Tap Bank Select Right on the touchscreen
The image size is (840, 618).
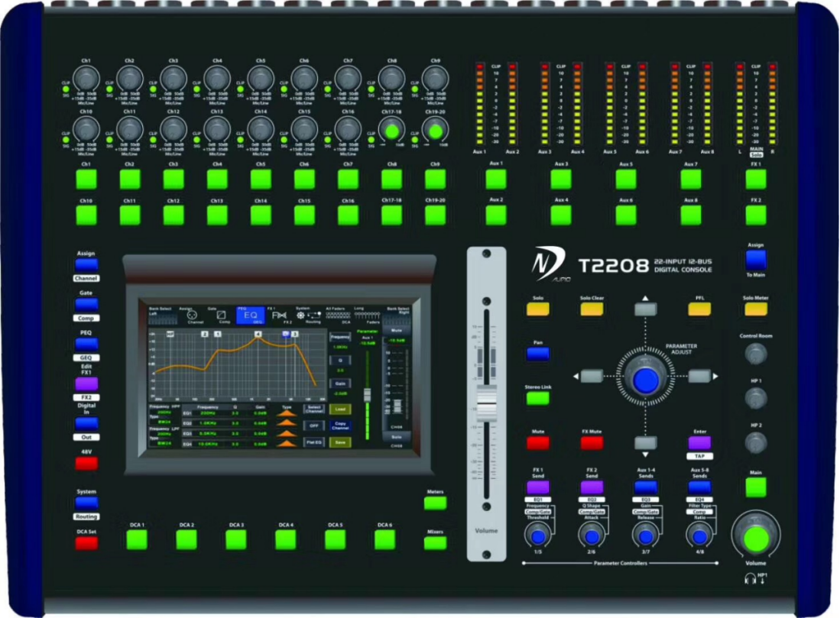[x=397, y=315]
